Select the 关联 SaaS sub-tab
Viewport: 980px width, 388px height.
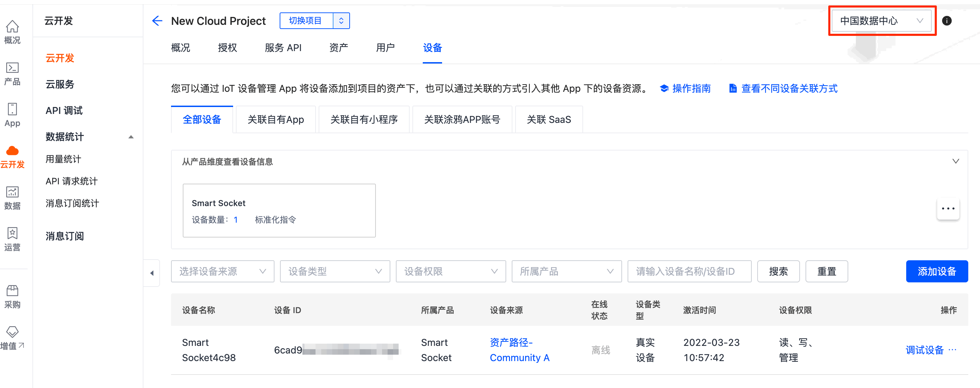[x=549, y=119]
